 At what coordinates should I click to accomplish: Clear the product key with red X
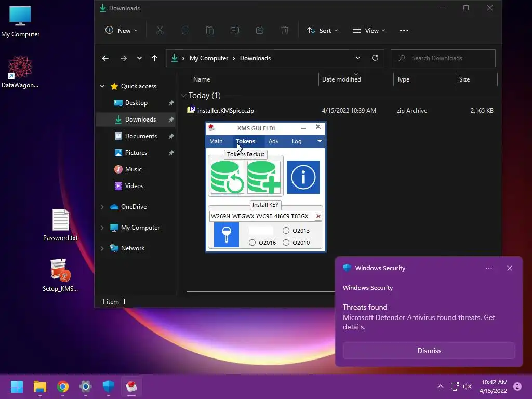pyautogui.click(x=318, y=216)
